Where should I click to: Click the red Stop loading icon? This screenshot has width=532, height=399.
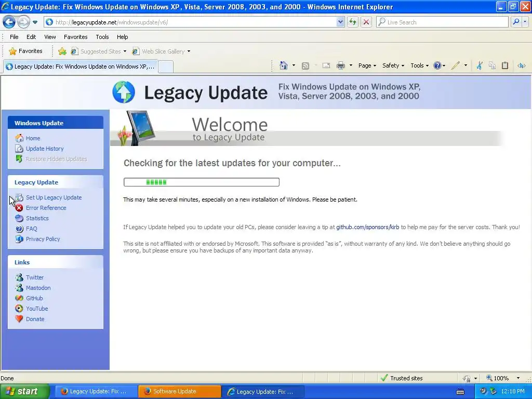click(366, 22)
